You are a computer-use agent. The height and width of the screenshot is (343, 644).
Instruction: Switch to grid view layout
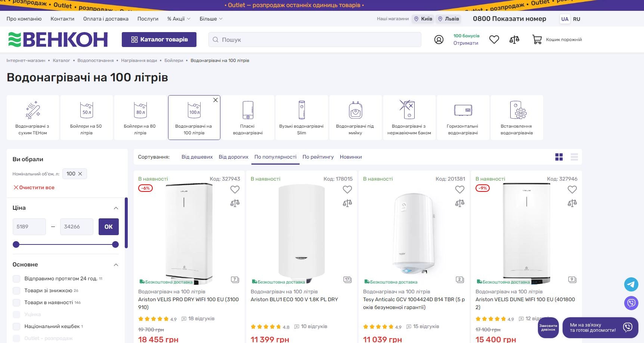click(559, 157)
